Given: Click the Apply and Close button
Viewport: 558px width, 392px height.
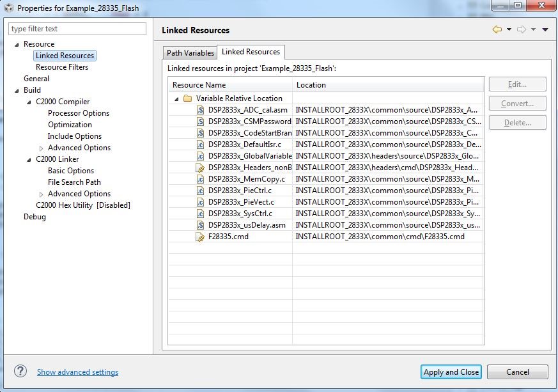Looking at the screenshot, I should pyautogui.click(x=451, y=372).
